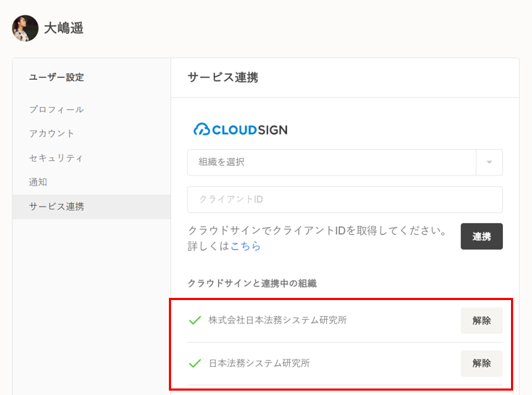Image resolution: width=532 pixels, height=395 pixels.
Task: Open the 組織を選択 organization selector field
Action: click(331, 162)
